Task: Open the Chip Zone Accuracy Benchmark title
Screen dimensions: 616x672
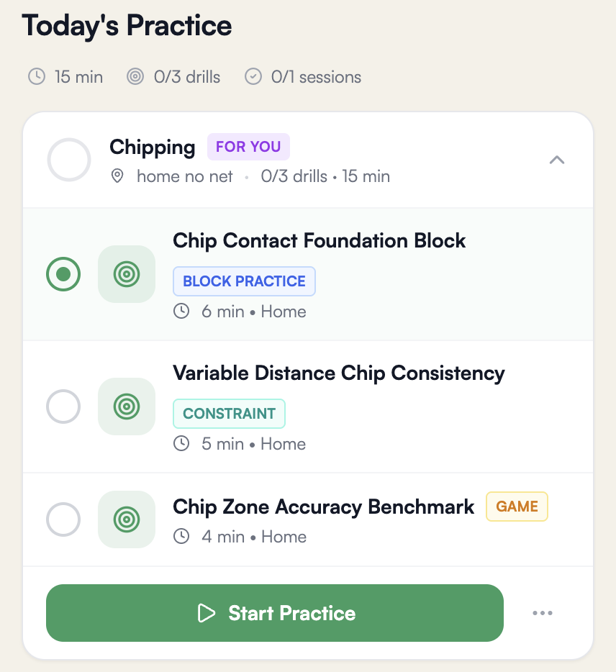Action: [x=324, y=507]
